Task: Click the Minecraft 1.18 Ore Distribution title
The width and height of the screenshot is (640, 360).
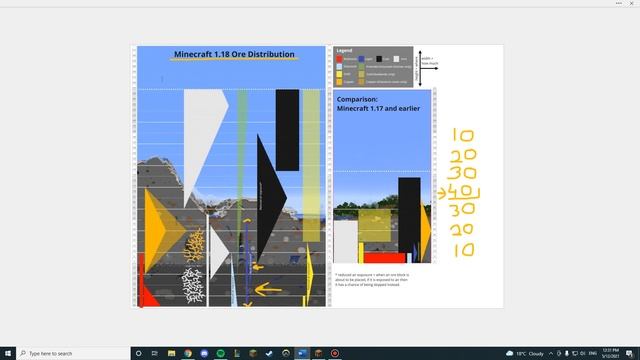Action: tap(234, 54)
